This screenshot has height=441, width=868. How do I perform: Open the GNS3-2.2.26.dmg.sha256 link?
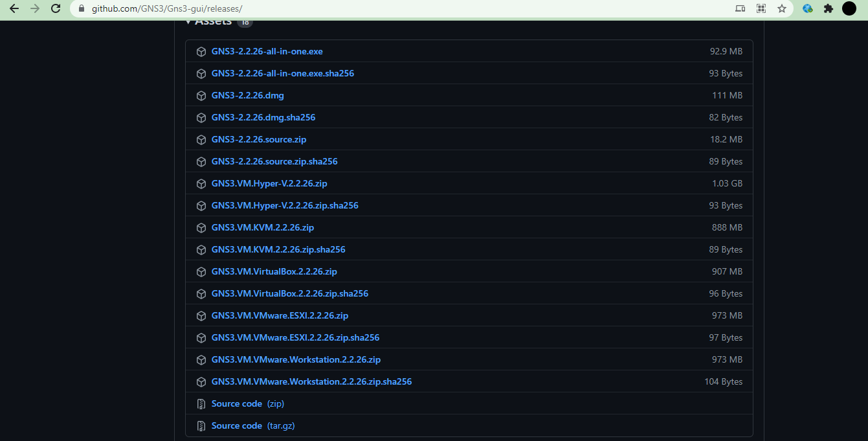(x=263, y=117)
